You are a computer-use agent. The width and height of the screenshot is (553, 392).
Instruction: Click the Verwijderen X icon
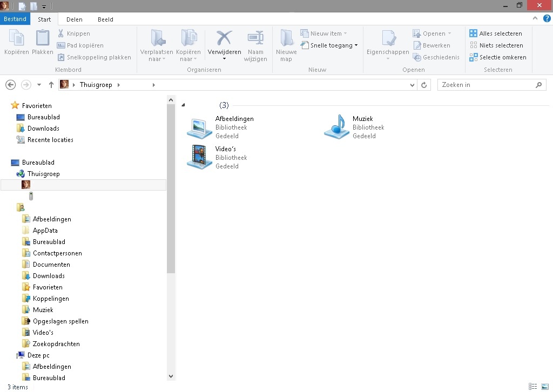click(224, 38)
